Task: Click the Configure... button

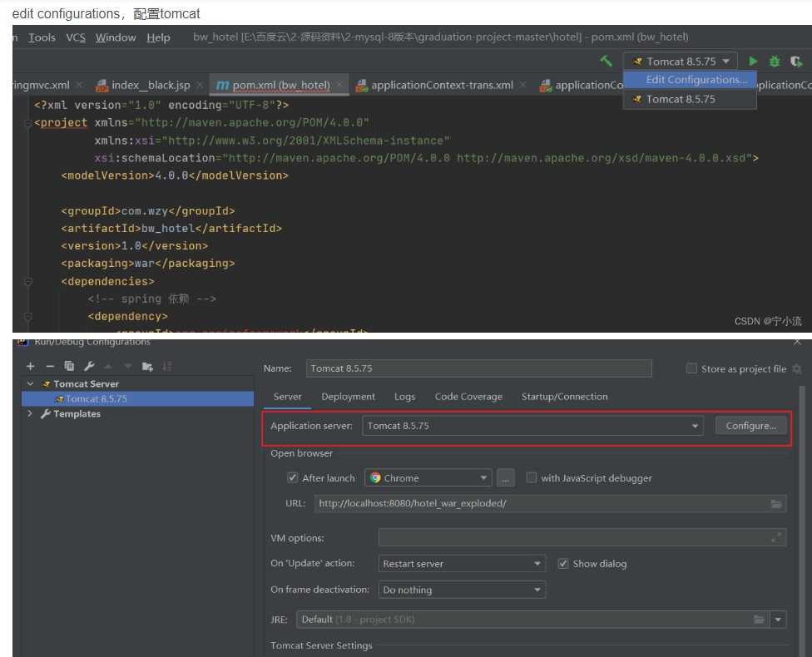Action: [751, 426]
